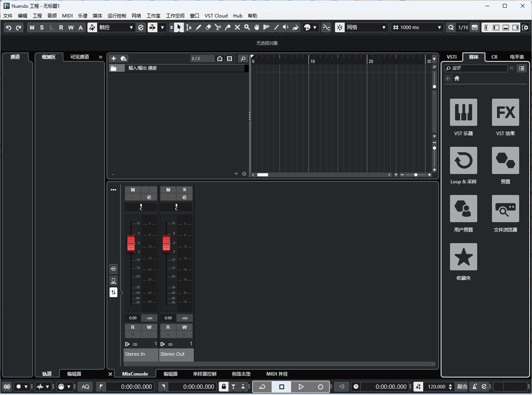Click the transport Stop button
The width and height of the screenshot is (532, 395).
click(282, 386)
